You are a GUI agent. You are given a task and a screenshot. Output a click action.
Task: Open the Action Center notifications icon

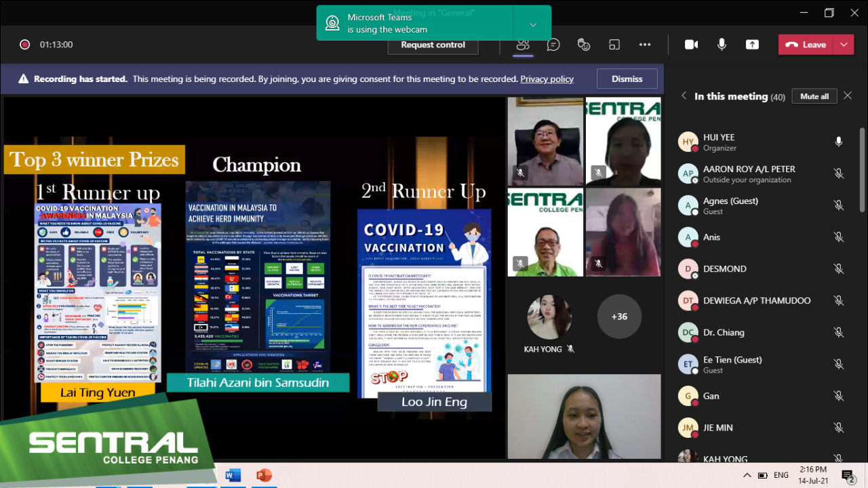pos(848,476)
